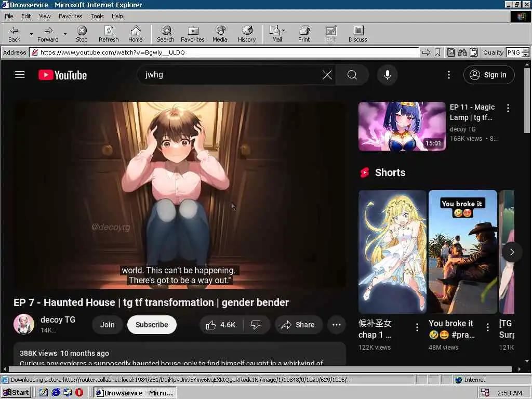Click the binoculars find icon
Screen dimensions: 532x399
tap(462, 52)
